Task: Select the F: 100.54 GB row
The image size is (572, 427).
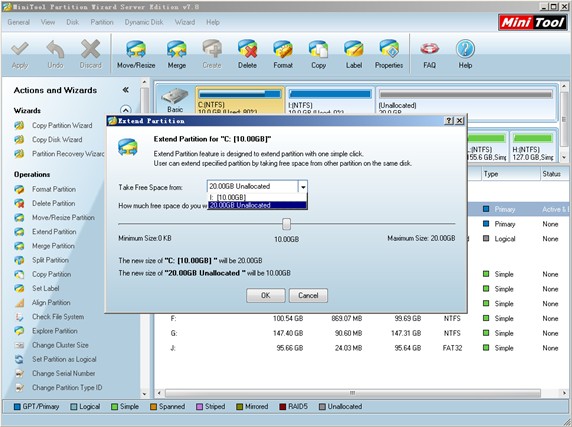Action: tap(361, 318)
